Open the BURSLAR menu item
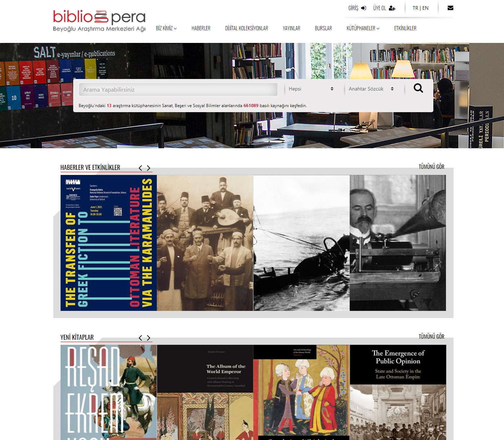The height and width of the screenshot is (440, 504). (323, 28)
